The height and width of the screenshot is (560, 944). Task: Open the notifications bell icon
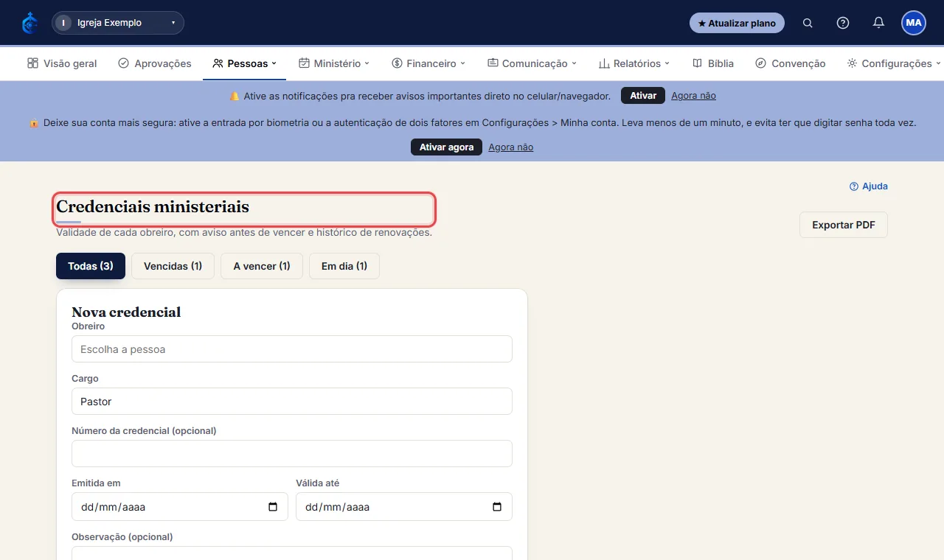[x=878, y=23]
